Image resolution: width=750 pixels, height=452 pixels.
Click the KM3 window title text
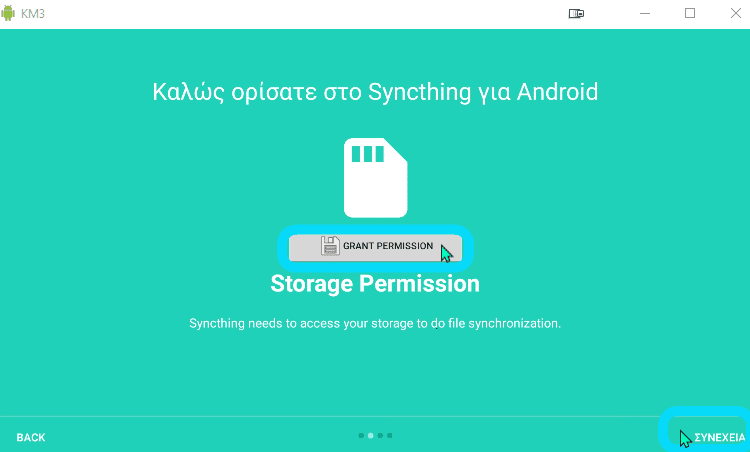click(33, 13)
